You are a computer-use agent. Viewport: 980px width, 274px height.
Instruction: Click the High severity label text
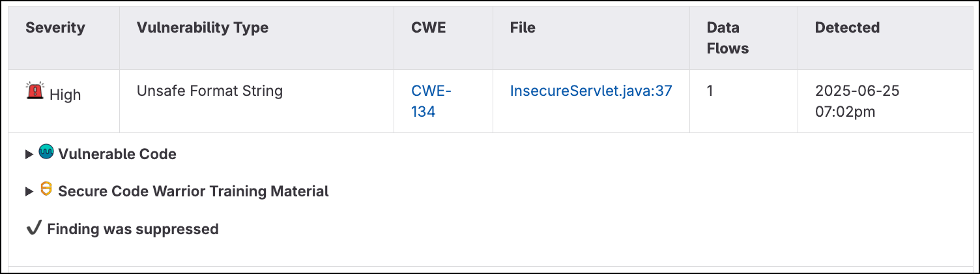65,95
